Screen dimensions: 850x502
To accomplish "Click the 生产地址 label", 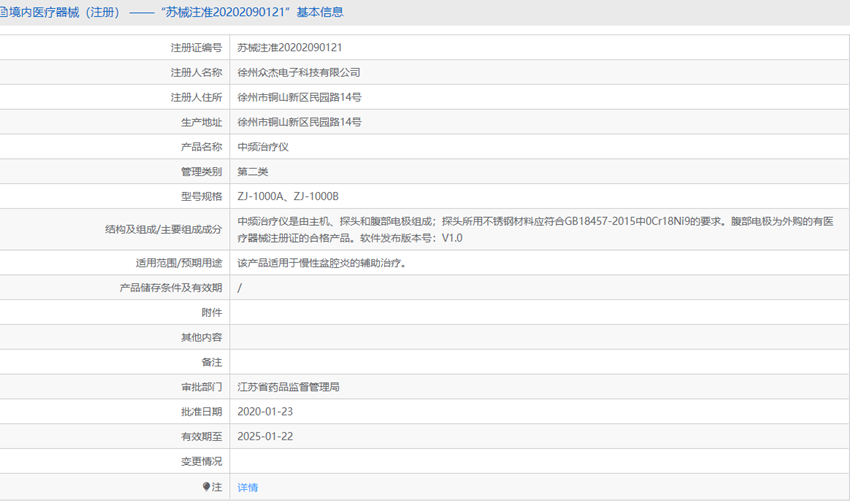I will [x=202, y=123].
